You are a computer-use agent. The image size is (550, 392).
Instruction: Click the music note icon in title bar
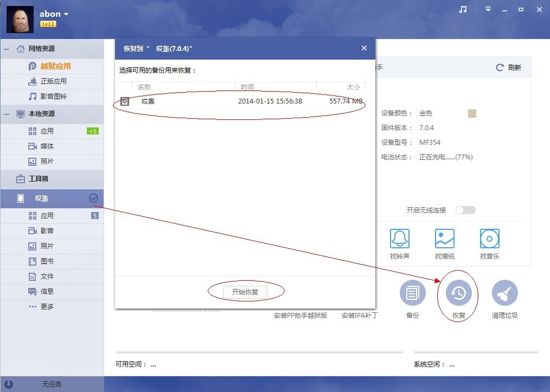click(x=463, y=9)
